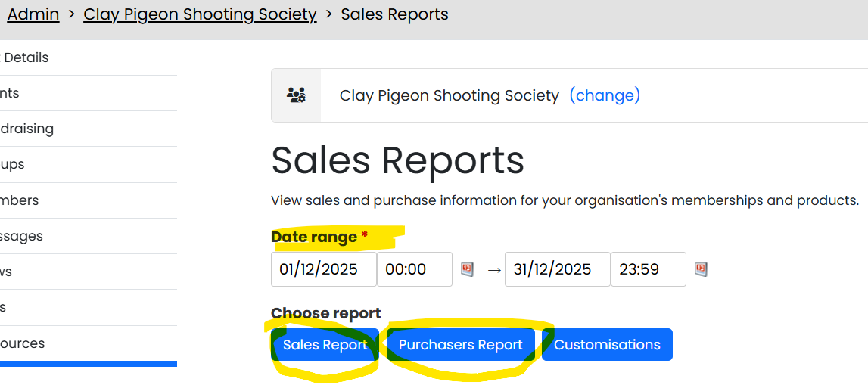
Task: Click the start time field 00:00
Action: [414, 269]
